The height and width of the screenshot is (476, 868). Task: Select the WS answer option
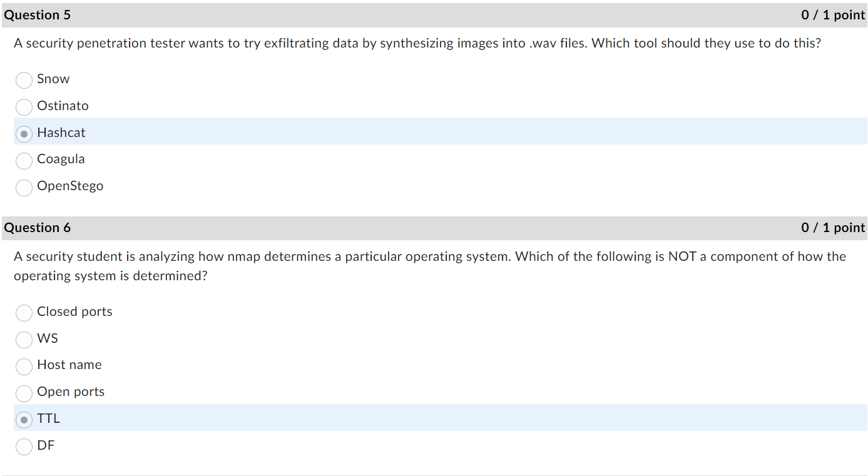24,340
